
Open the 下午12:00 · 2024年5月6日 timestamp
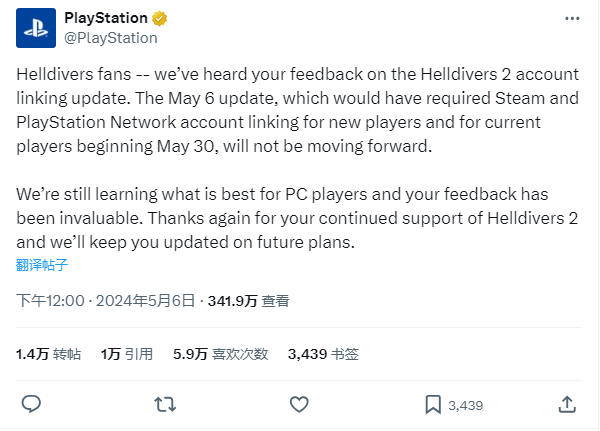click(106, 301)
